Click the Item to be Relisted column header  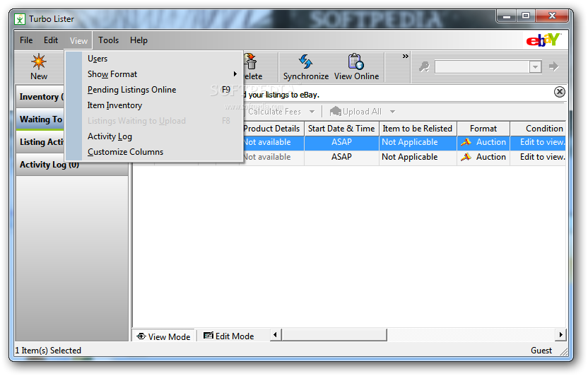[x=418, y=129]
